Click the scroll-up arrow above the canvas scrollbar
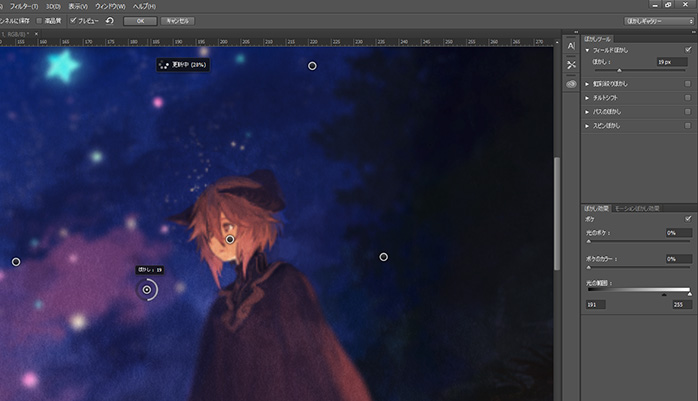This screenshot has height=401, width=698. pos(557,42)
